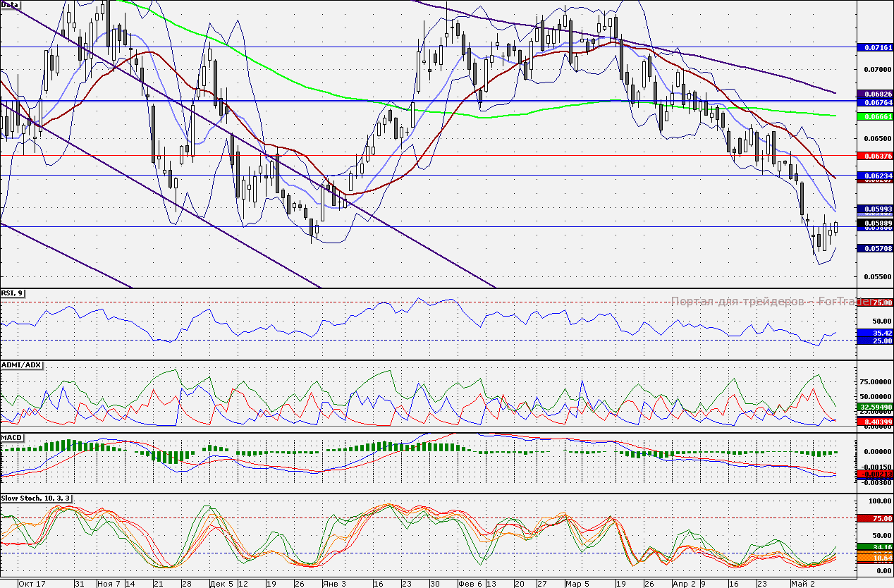Click the 'Slow Stoch, 10, 3, 3' panel label
The width and height of the screenshot is (894, 588).
click(x=36, y=498)
